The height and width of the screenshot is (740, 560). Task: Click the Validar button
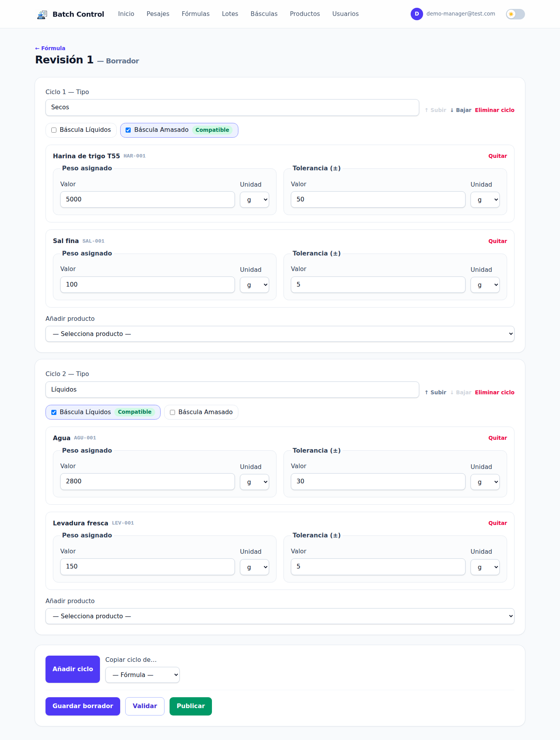click(x=145, y=706)
